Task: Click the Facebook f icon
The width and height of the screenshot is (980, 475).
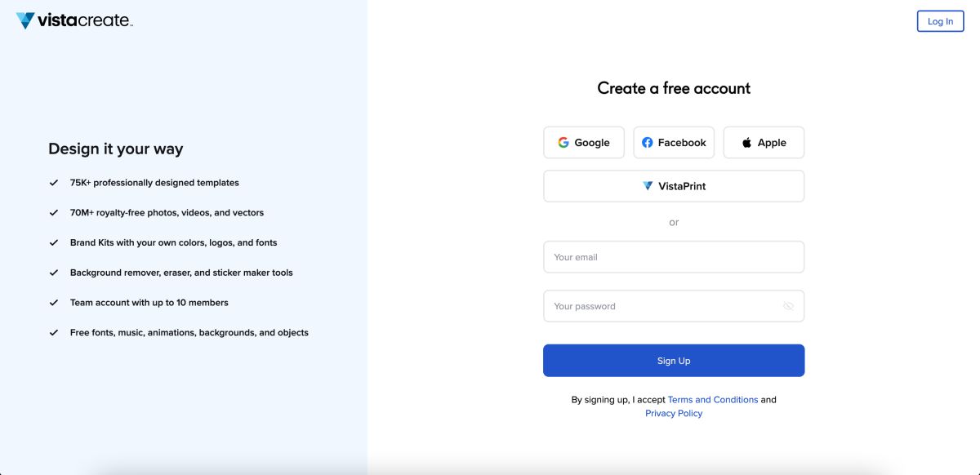Action: click(648, 142)
